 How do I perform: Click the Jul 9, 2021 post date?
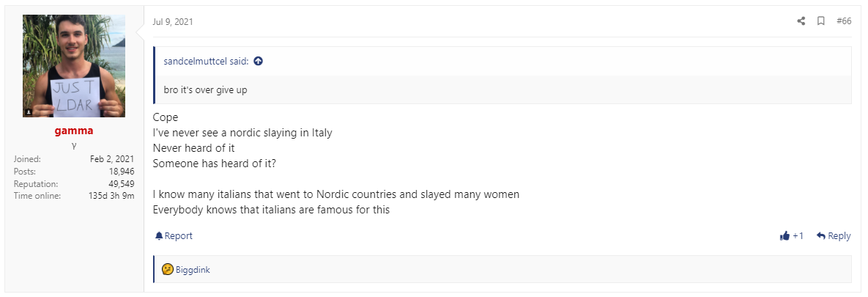(173, 22)
